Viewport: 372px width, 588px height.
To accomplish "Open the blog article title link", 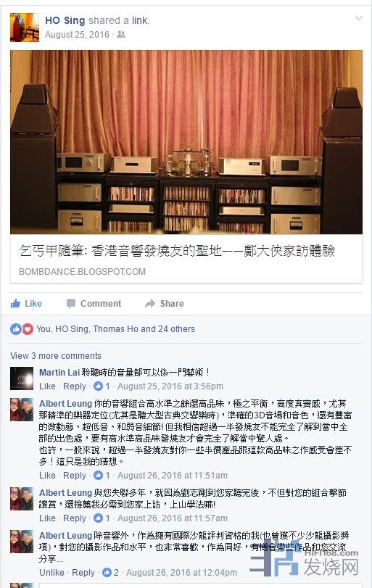I will point(177,251).
